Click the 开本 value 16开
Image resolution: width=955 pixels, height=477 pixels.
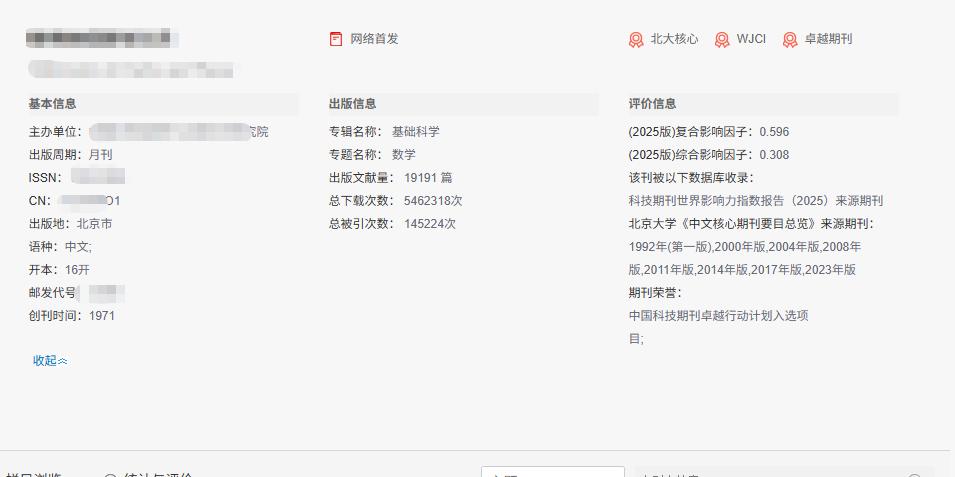77,270
